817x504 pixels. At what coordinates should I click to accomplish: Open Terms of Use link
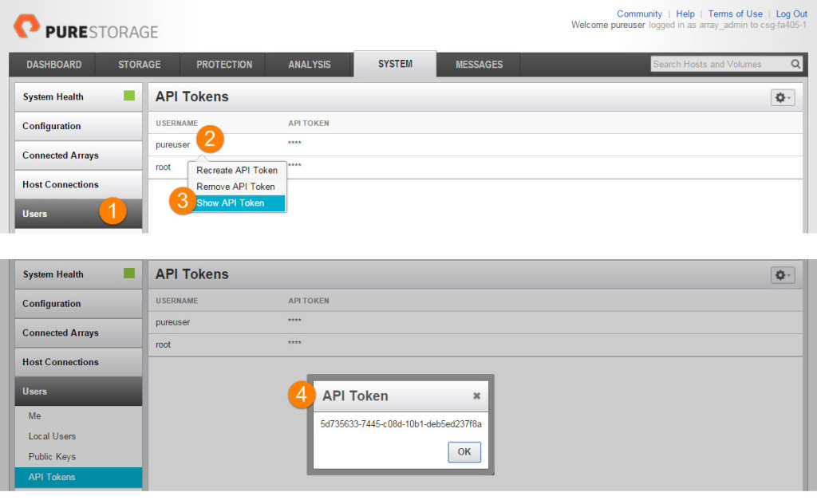pyautogui.click(x=735, y=14)
